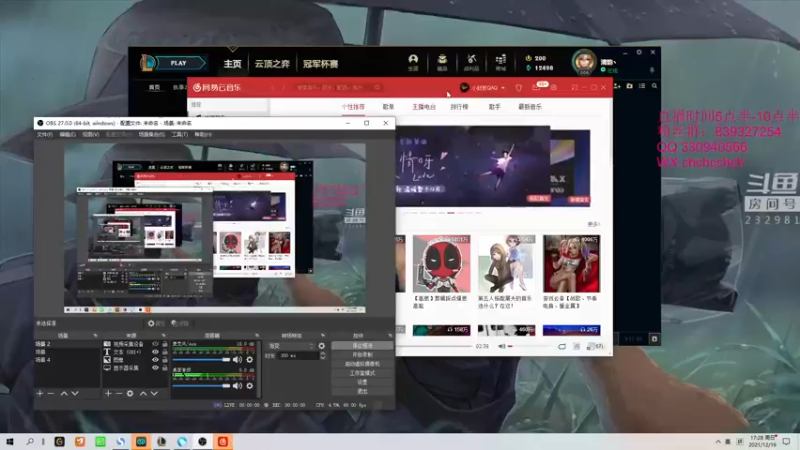Toggle visibility of display capture source
This screenshot has height=450, width=800.
pos(155,368)
